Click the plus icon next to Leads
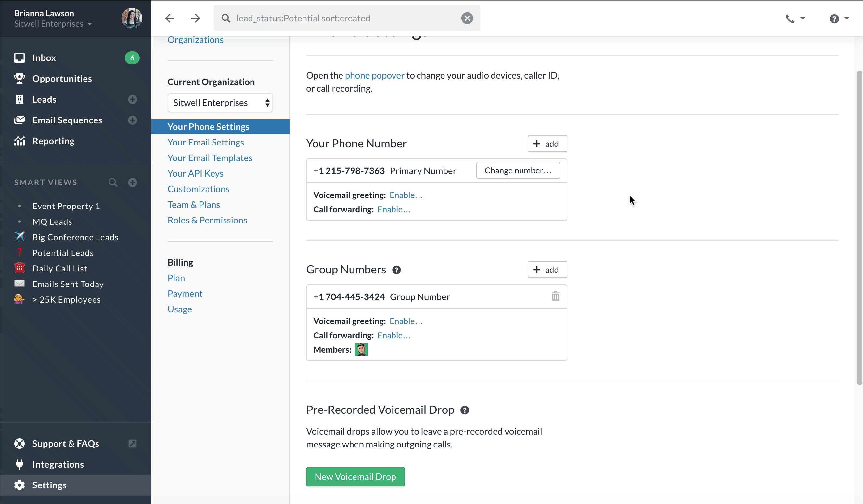 (133, 100)
